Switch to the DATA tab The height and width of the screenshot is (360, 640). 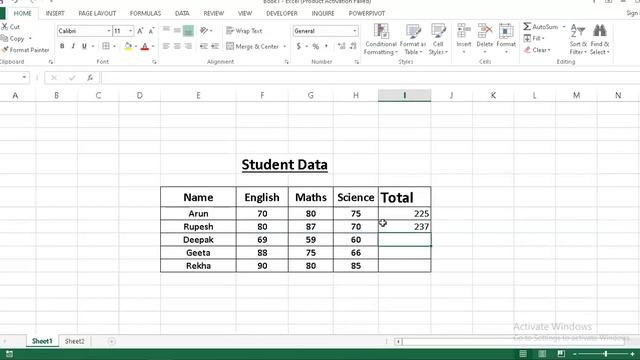coord(182,13)
